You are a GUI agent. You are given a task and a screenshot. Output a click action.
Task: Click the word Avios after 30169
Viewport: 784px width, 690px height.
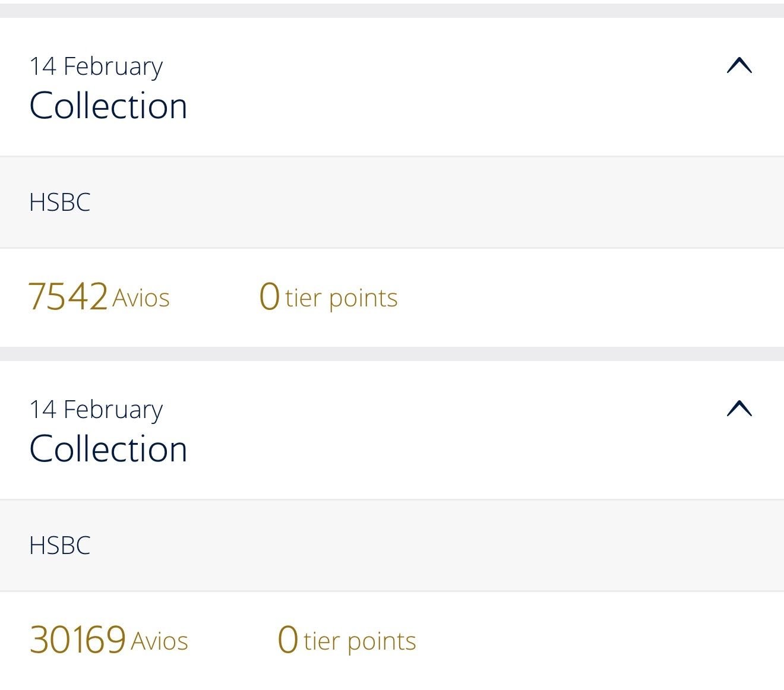160,641
